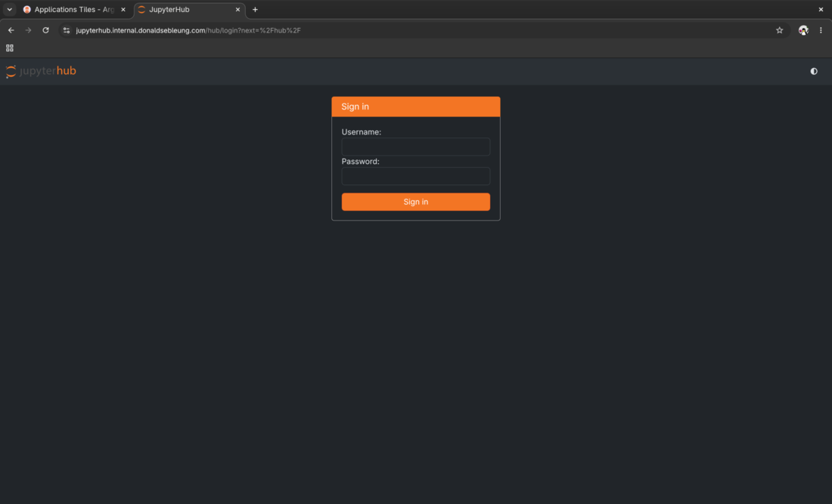Close the JupyterHub tab
This screenshot has height=504, width=832.
(x=237, y=10)
